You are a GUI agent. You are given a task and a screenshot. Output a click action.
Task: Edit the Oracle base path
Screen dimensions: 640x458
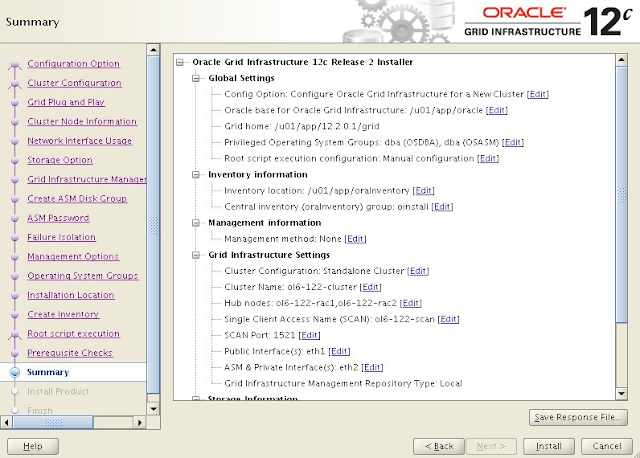click(x=497, y=110)
